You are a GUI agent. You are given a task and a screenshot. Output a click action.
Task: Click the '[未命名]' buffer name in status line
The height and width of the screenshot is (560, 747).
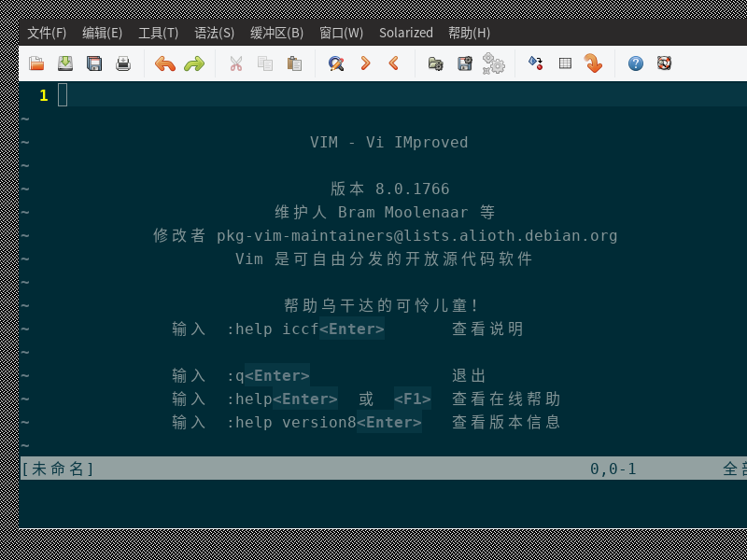[x=58, y=469]
